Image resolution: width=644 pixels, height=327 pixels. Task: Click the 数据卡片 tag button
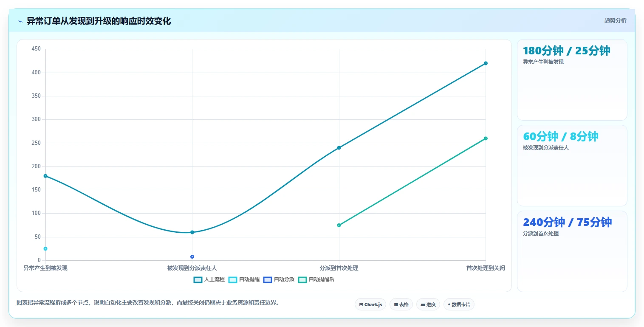[x=459, y=304]
